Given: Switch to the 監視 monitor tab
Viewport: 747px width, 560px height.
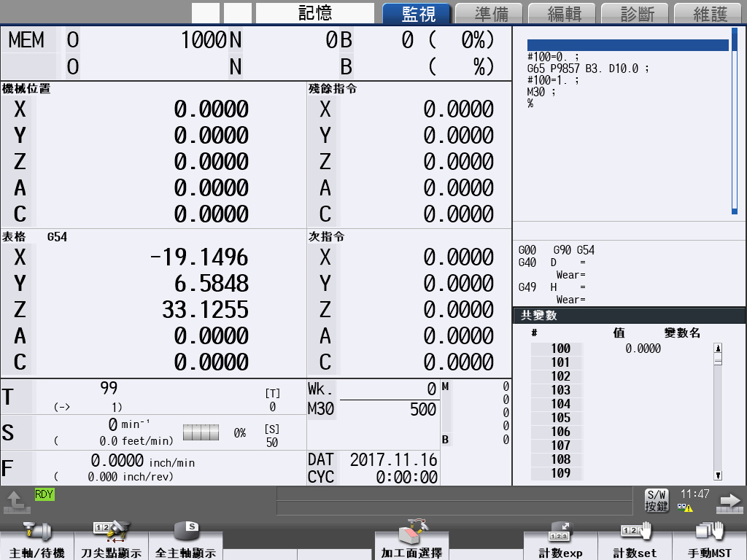Looking at the screenshot, I should [x=418, y=13].
